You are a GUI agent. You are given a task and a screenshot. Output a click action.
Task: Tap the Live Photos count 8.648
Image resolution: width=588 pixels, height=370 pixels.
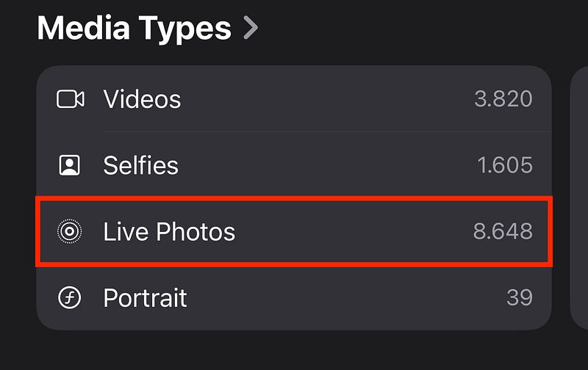[x=503, y=232]
